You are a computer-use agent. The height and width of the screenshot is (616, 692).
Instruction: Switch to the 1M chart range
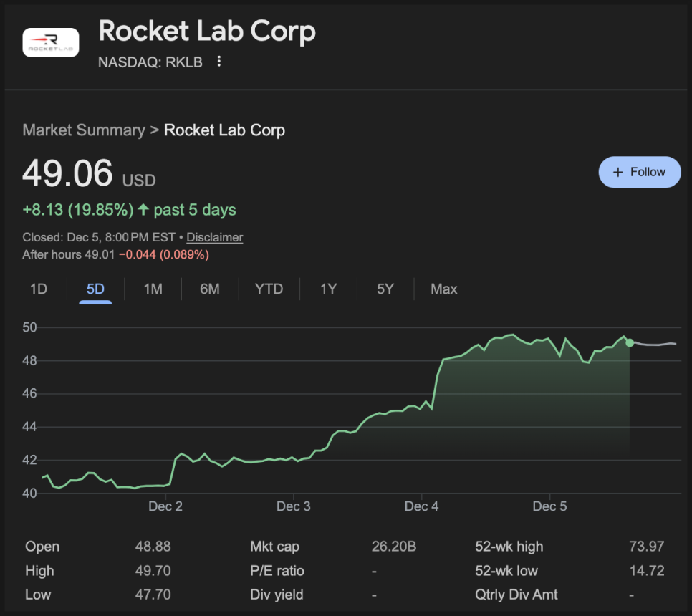(153, 289)
